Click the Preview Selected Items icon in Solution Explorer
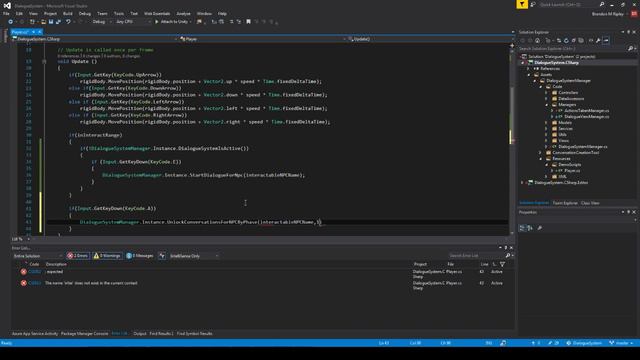The image size is (640, 360). (606, 40)
